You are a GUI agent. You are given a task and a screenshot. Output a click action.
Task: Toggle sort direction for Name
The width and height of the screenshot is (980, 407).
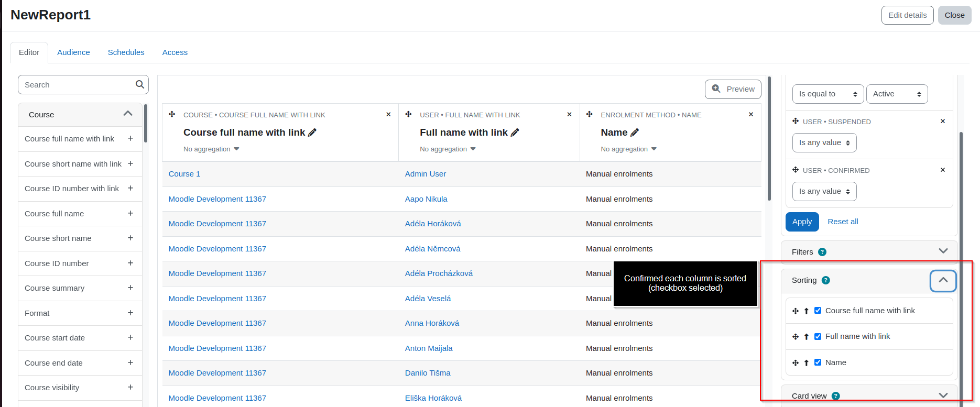(x=807, y=362)
